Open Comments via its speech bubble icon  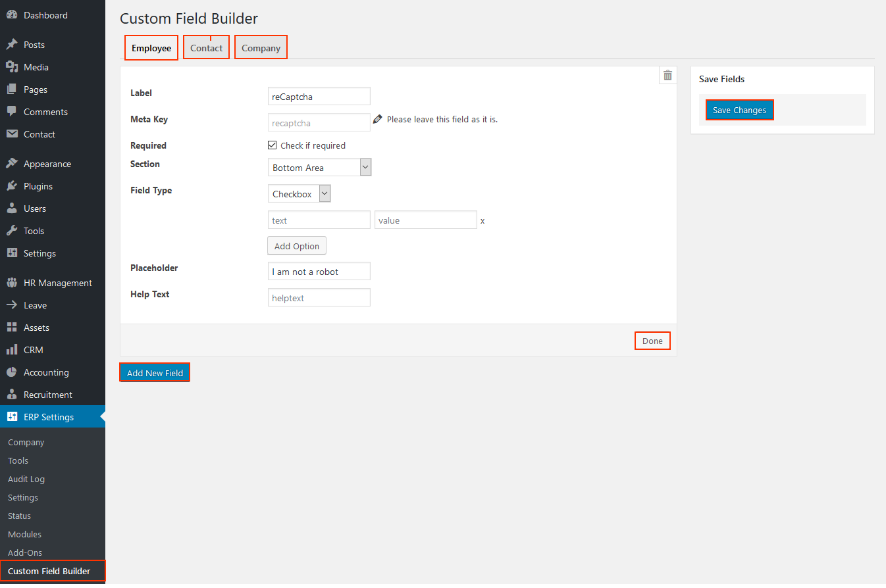(13, 111)
